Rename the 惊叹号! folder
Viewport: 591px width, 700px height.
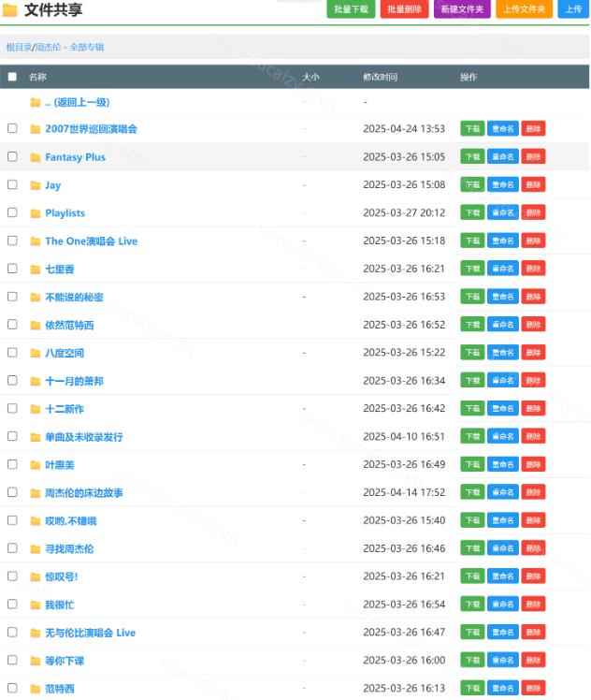(x=503, y=576)
